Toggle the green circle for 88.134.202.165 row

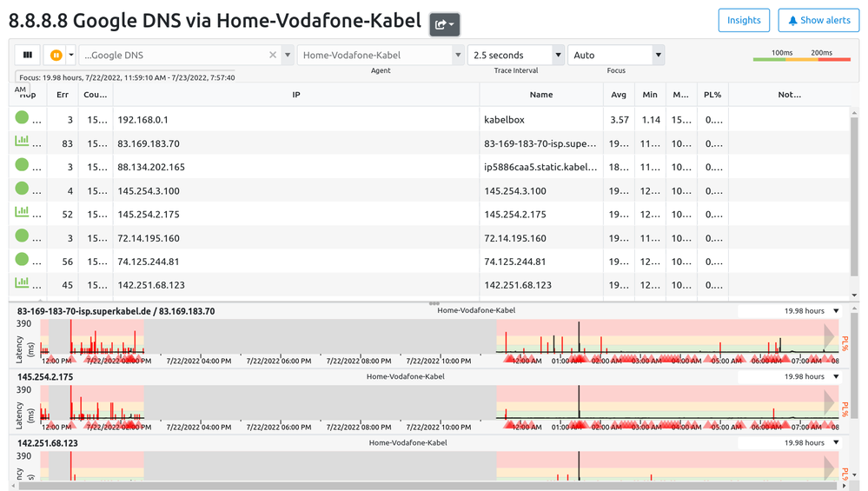(x=22, y=164)
